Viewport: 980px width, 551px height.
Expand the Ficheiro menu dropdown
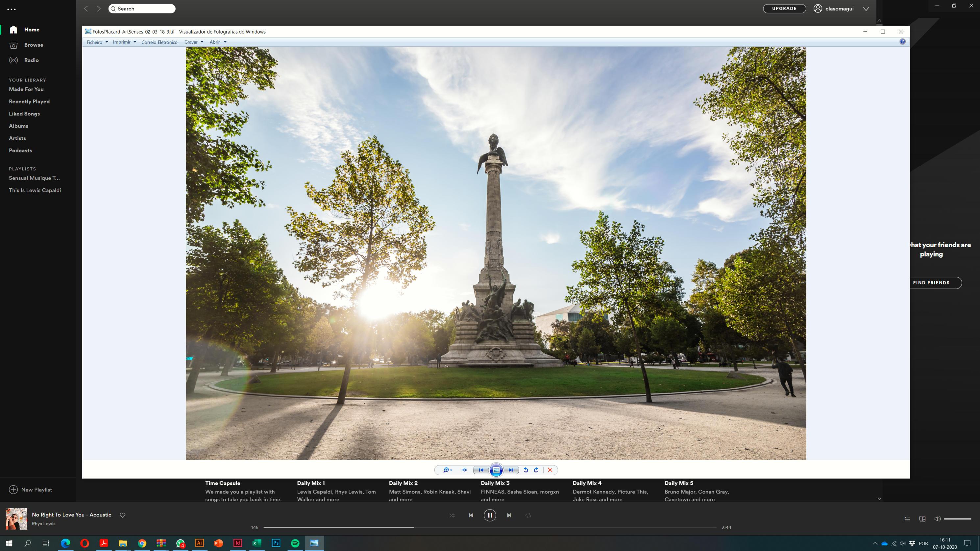coord(97,42)
